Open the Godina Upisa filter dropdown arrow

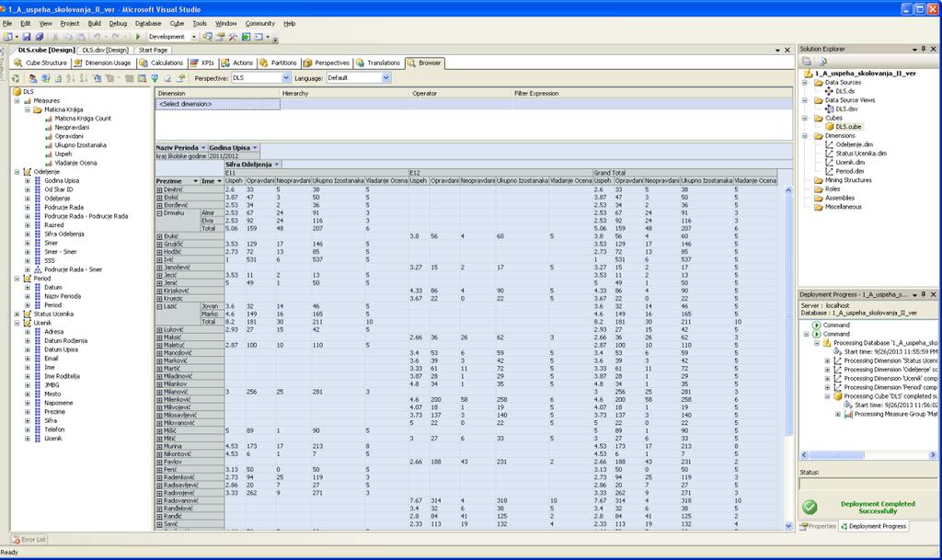point(256,148)
